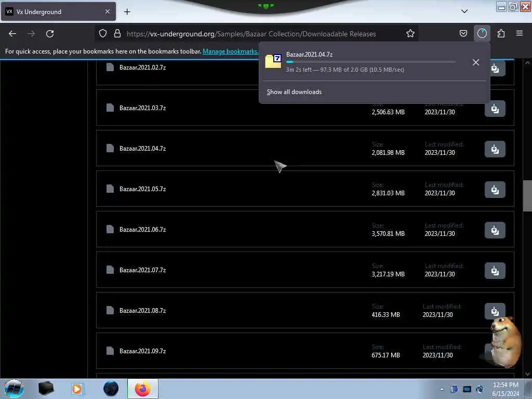Click the page scrollbar thumb
The height and width of the screenshot is (399, 532).
[527, 196]
